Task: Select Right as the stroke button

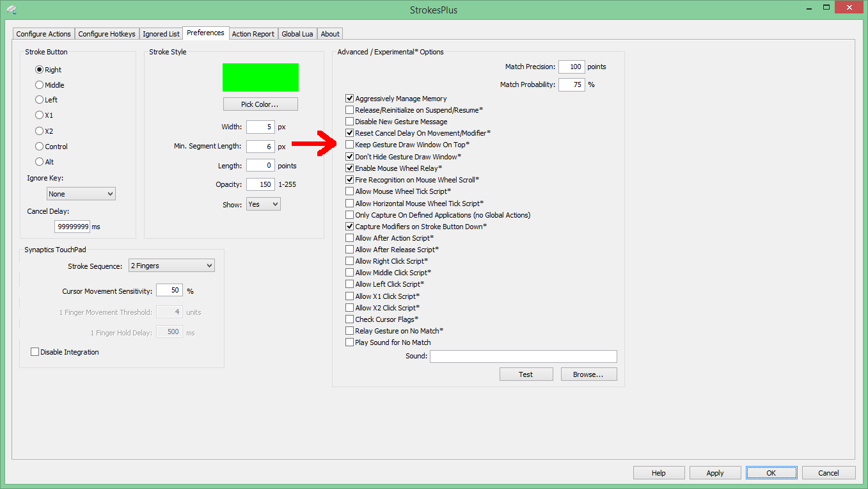Action: (39, 70)
